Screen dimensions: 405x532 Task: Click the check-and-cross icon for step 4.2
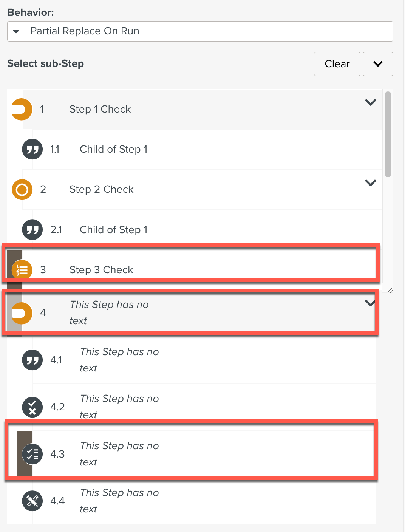32,407
